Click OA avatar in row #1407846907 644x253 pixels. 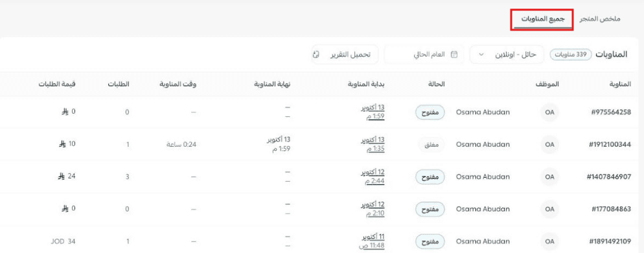click(x=549, y=177)
